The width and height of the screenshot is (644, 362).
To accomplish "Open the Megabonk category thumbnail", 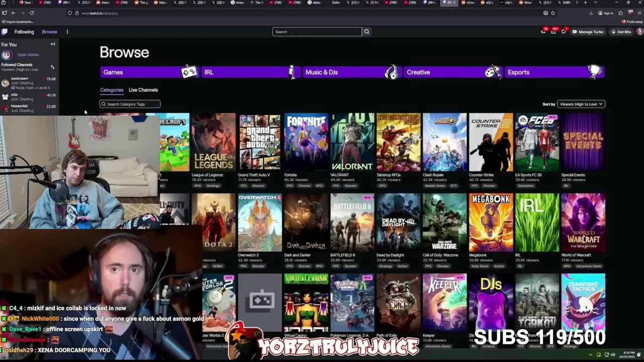I will point(491,223).
